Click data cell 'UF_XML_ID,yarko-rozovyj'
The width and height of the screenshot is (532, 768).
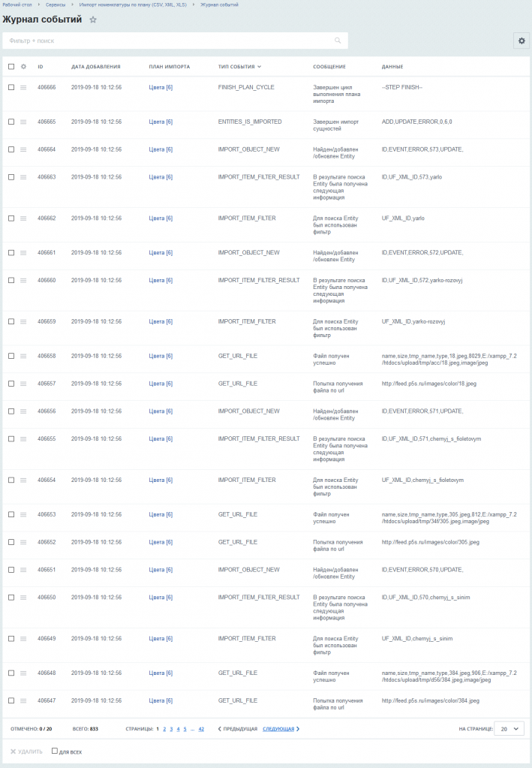point(413,322)
